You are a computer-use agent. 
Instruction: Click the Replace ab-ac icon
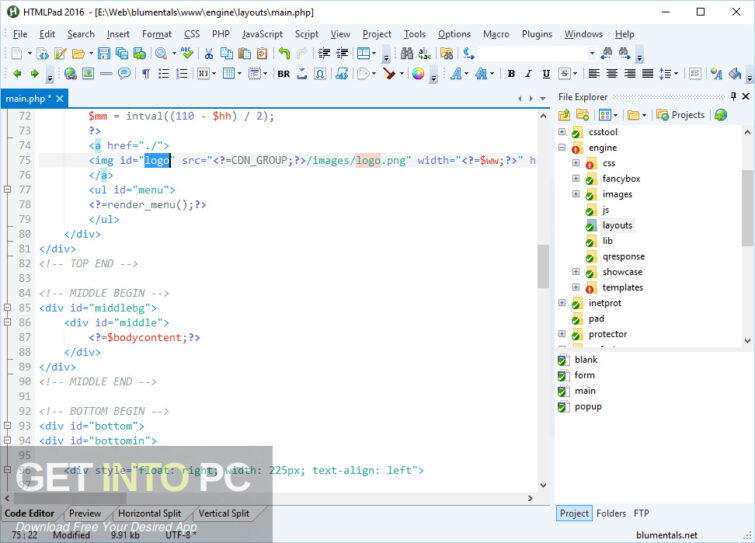click(425, 53)
